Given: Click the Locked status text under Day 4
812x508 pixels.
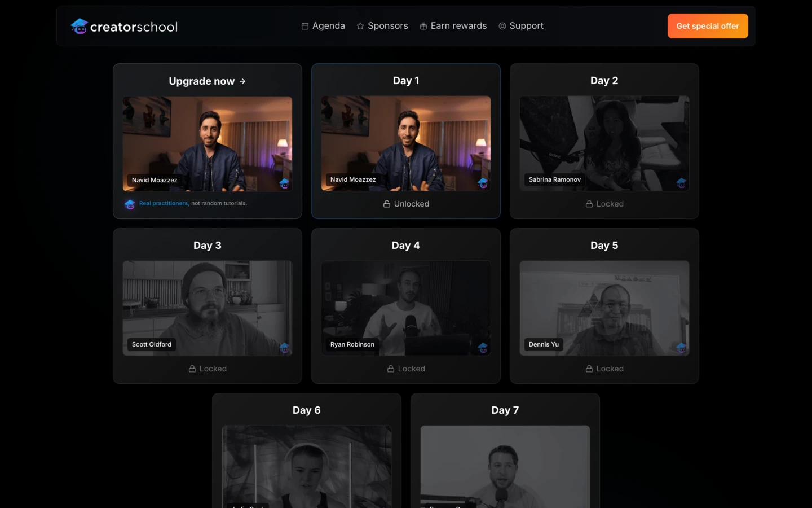Looking at the screenshot, I should pos(412,369).
